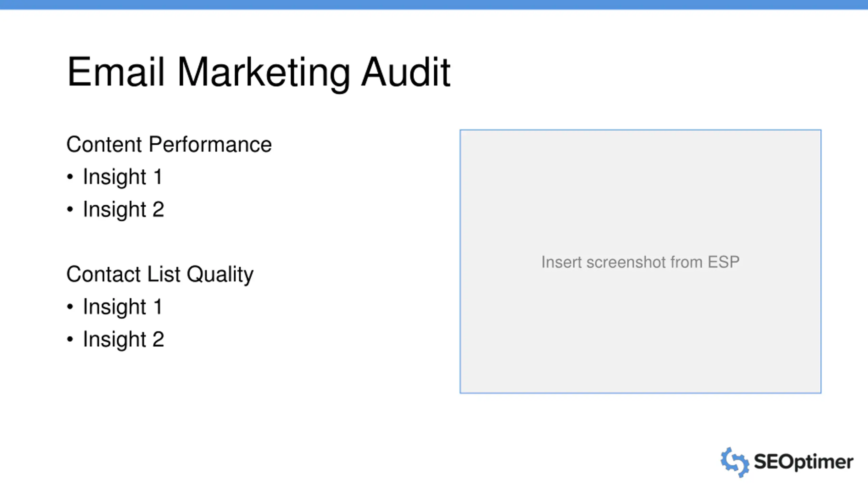Click the Content Performance heading
The image size is (868, 488).
(169, 145)
